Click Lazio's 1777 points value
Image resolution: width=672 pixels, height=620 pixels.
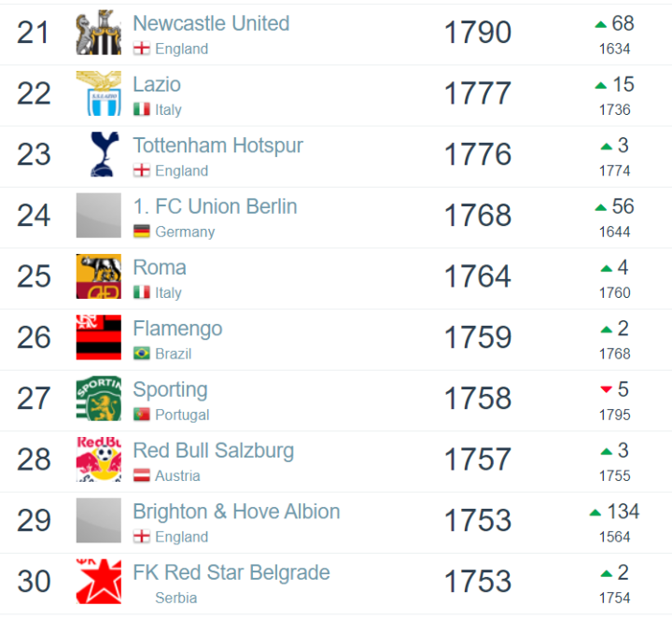[x=478, y=93]
